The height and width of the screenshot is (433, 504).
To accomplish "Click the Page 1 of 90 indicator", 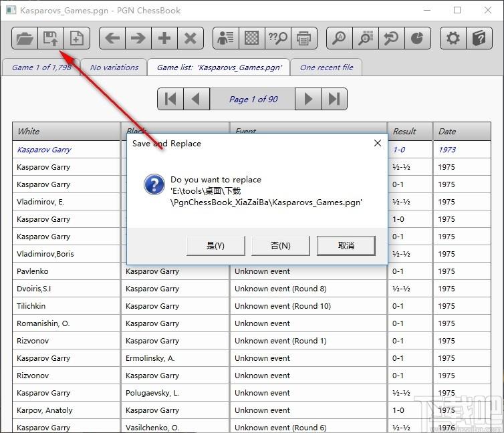I will (253, 100).
